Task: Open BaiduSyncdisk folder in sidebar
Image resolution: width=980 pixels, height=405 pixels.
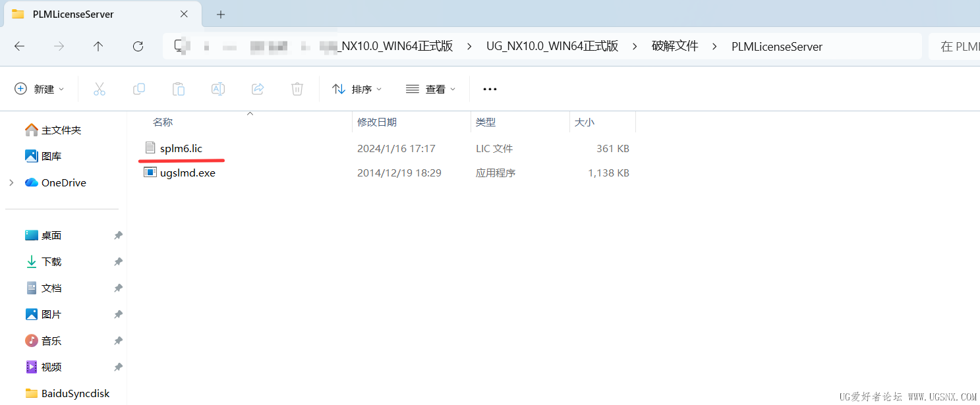Action: coord(67,393)
